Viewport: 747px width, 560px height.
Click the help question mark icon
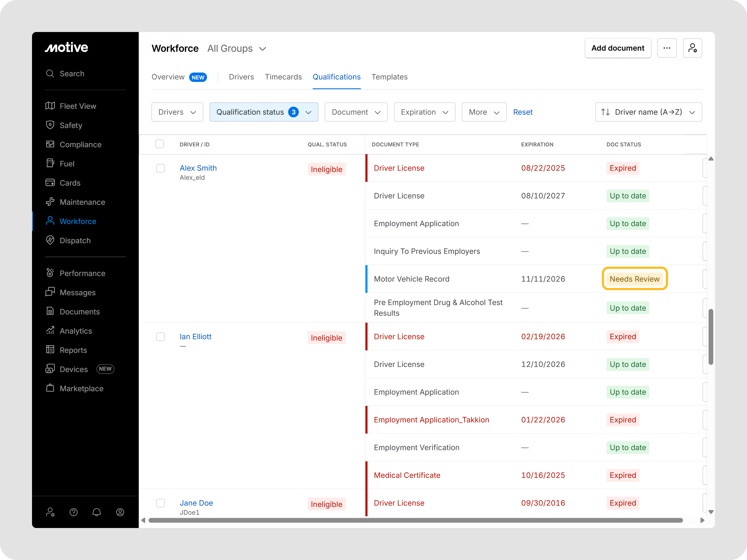[x=73, y=512]
